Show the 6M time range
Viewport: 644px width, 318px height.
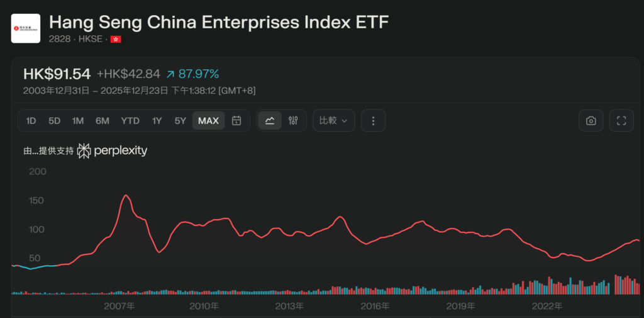103,121
